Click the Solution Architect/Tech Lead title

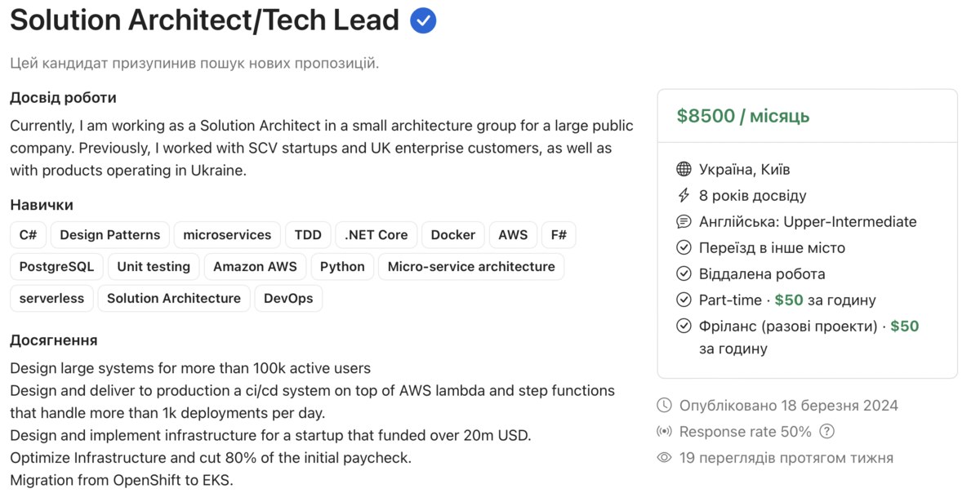(x=205, y=20)
